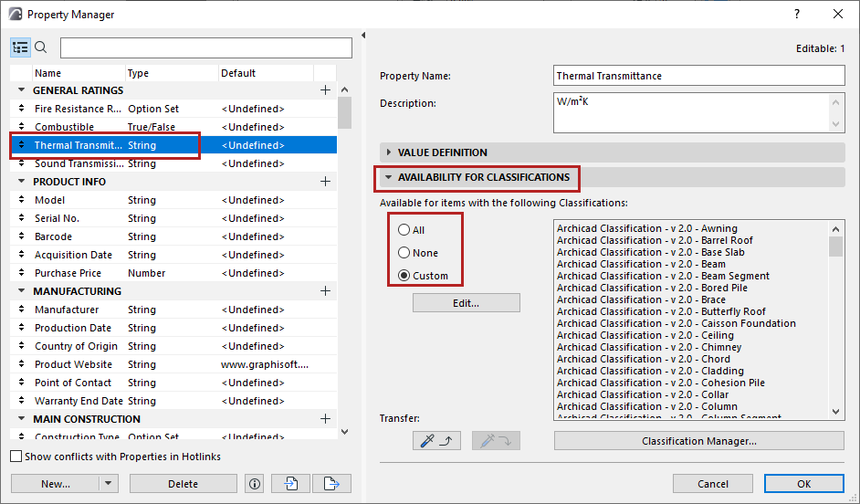Select the All availability radio button

point(404,230)
